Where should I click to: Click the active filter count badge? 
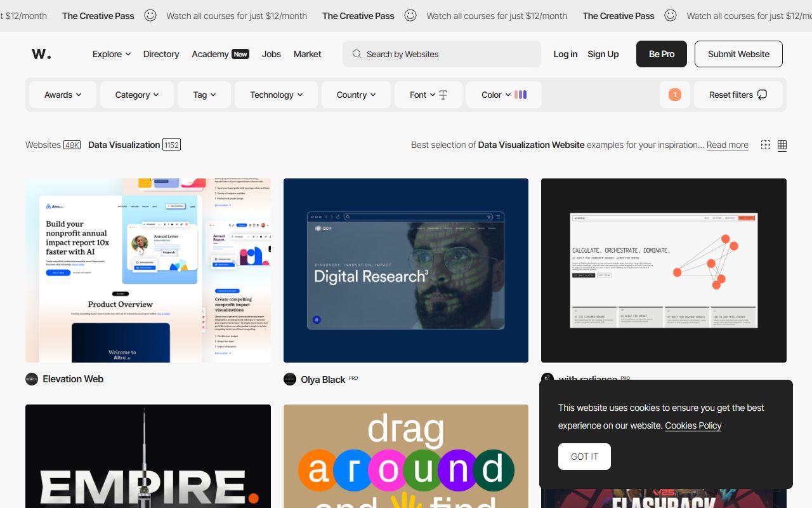tap(674, 95)
